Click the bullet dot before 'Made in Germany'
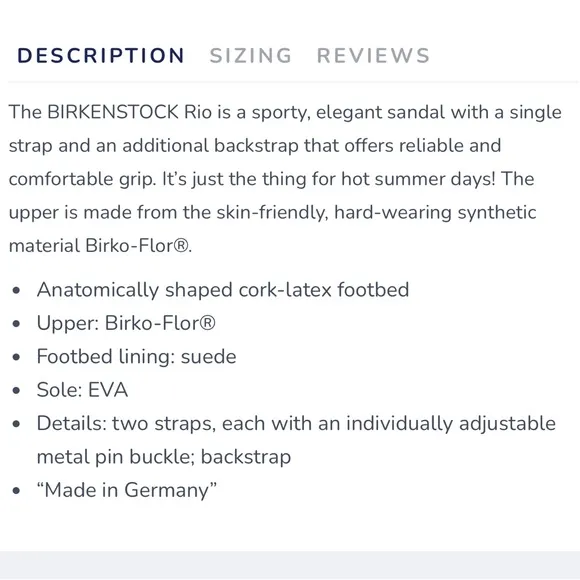Screen dimensions: 580x580 tap(16, 491)
